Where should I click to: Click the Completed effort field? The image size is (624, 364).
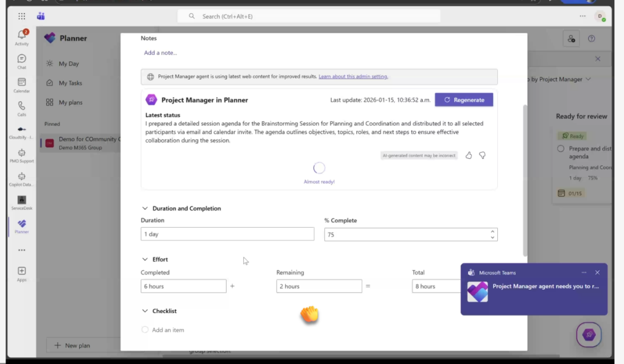coord(183,286)
